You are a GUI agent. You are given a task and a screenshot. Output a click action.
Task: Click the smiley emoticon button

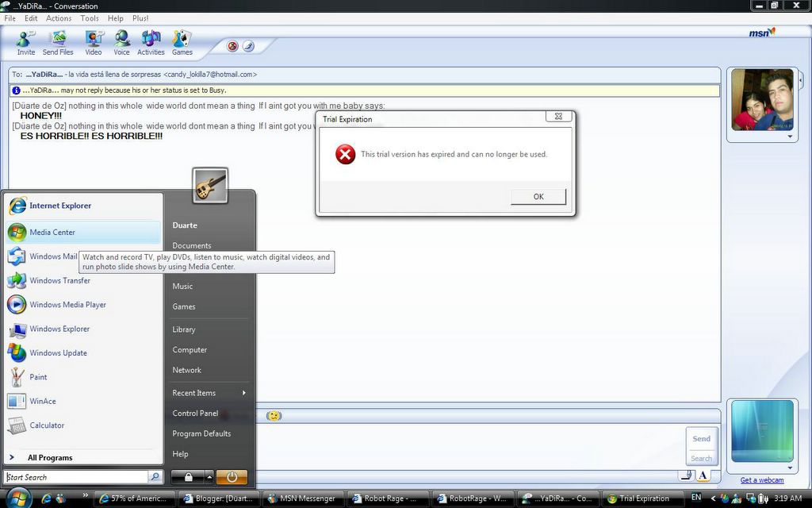[274, 416]
